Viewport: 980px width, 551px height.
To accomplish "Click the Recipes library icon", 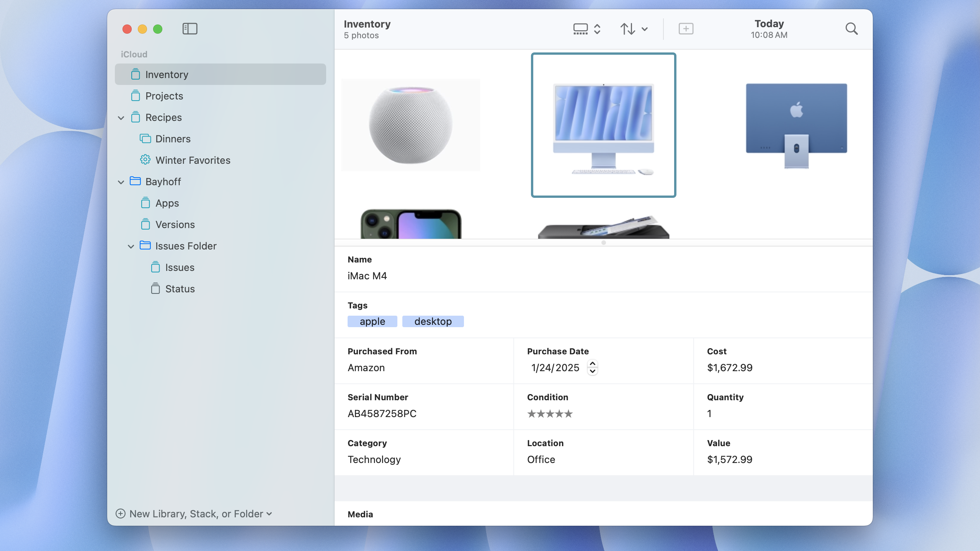I will (136, 117).
